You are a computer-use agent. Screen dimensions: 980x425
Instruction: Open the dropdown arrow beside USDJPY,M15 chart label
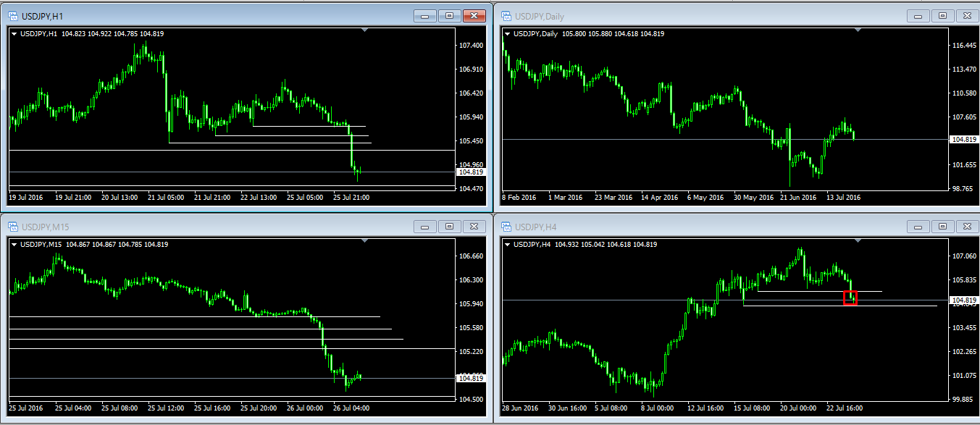(x=14, y=245)
